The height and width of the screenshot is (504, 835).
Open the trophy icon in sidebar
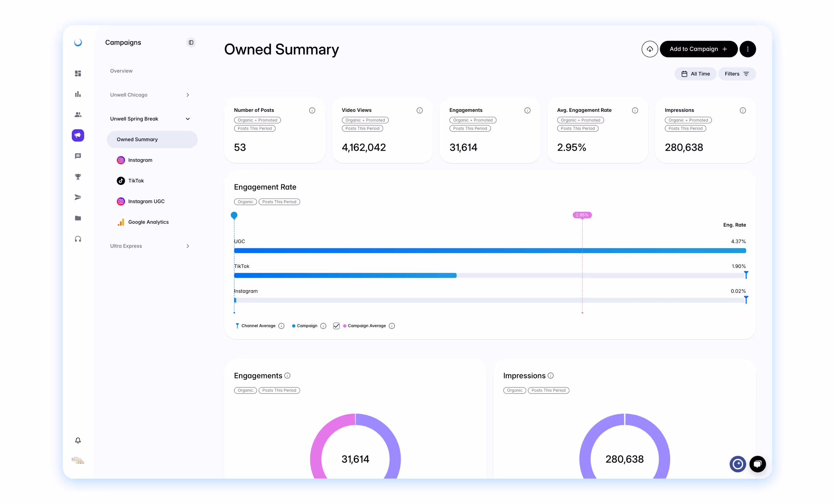click(78, 177)
